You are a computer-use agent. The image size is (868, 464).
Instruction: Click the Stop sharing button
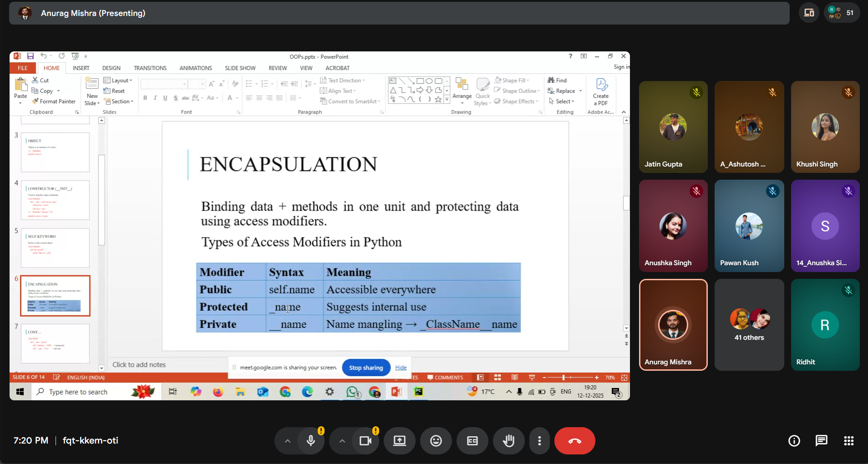[365, 367]
